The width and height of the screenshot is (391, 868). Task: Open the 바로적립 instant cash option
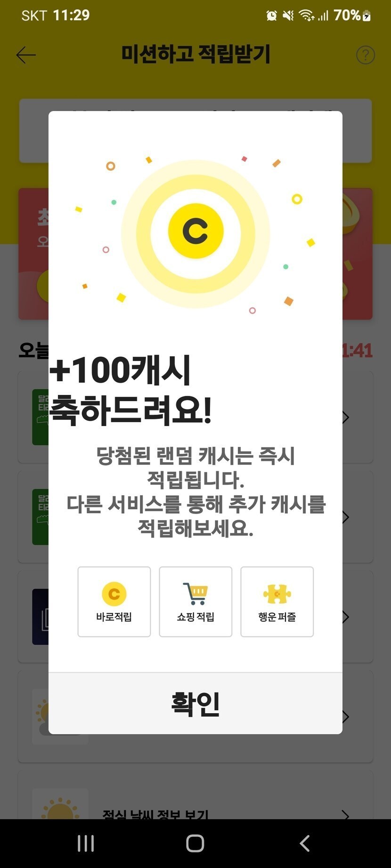(114, 602)
